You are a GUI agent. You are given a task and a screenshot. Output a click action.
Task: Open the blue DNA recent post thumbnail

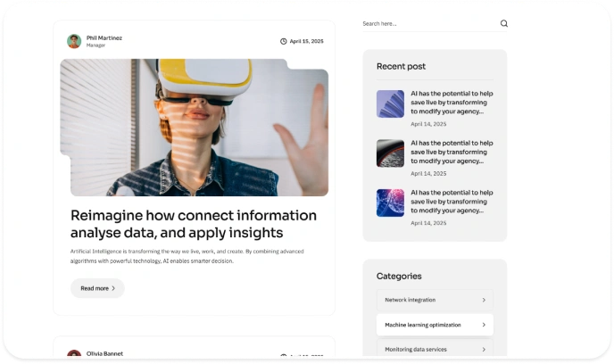[390, 203]
